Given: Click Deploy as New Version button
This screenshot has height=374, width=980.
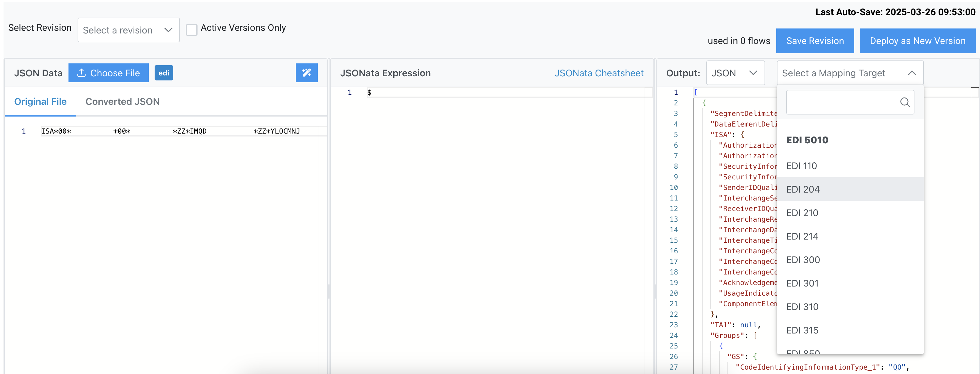Looking at the screenshot, I should click(x=917, y=41).
